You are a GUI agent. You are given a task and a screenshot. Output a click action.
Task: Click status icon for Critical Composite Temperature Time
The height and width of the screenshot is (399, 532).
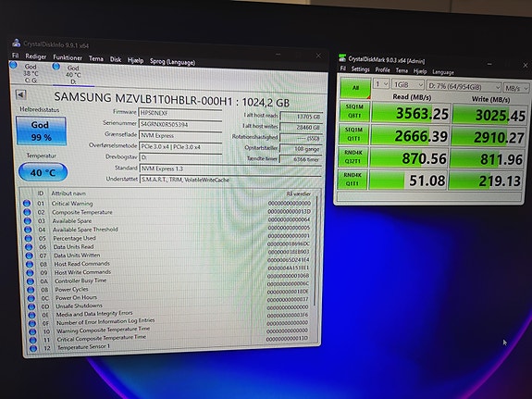(33, 340)
